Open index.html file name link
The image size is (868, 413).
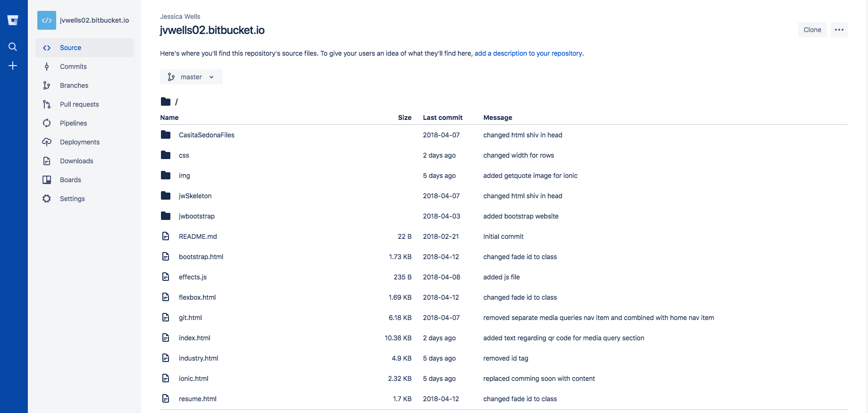[194, 338]
